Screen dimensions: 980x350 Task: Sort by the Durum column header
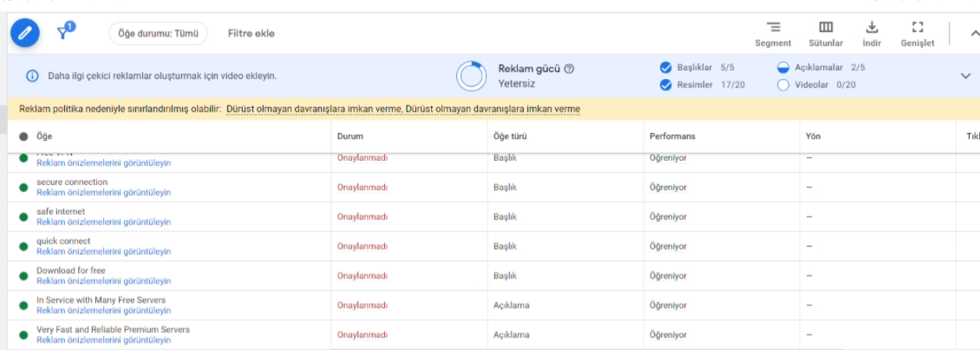(x=350, y=136)
